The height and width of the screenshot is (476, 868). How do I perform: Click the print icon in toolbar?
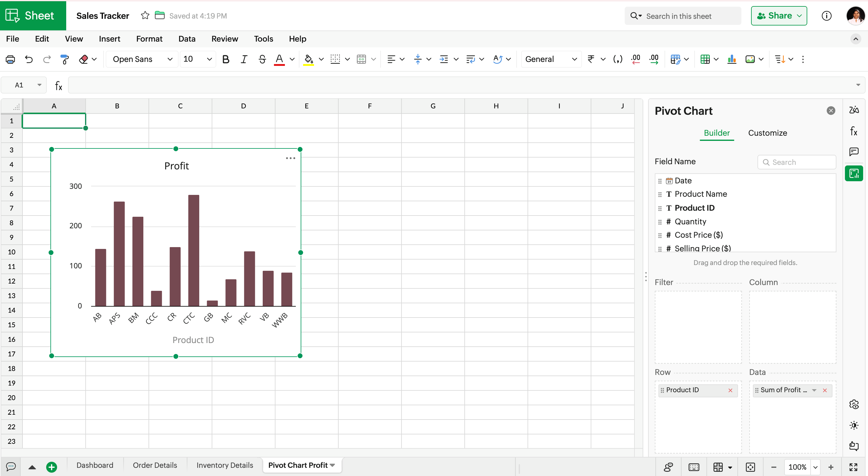[10, 59]
